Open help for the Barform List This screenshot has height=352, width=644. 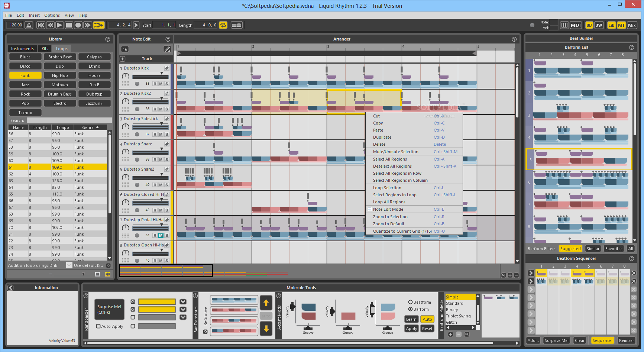coord(632,47)
